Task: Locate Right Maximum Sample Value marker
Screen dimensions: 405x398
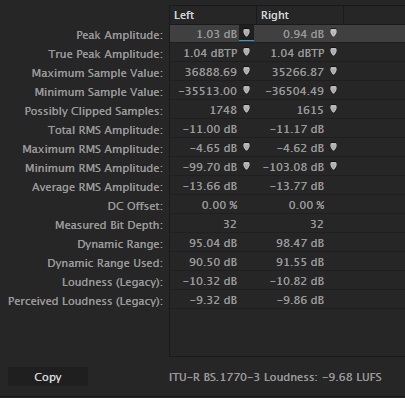Action: tap(333, 71)
